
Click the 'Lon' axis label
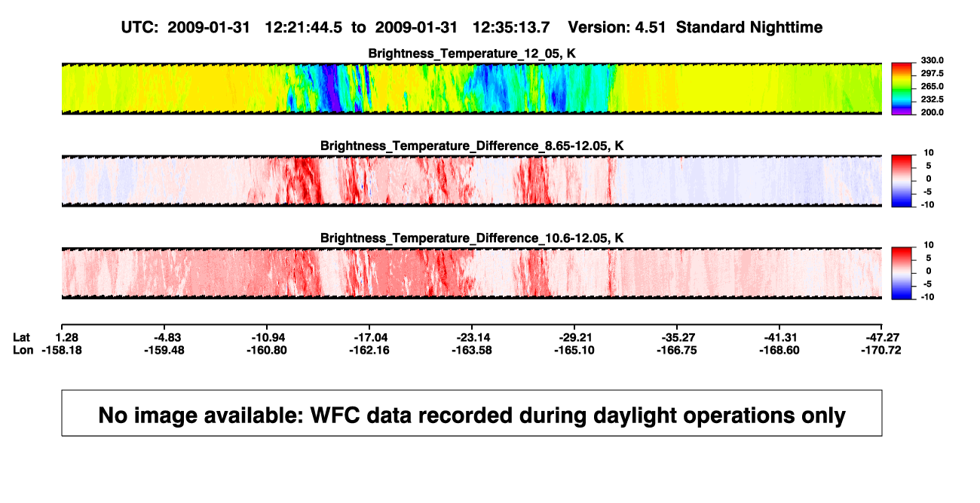(23, 350)
